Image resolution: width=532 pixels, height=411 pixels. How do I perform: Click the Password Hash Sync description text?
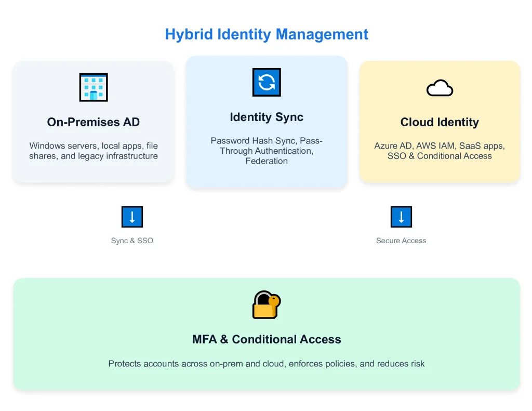(267, 151)
